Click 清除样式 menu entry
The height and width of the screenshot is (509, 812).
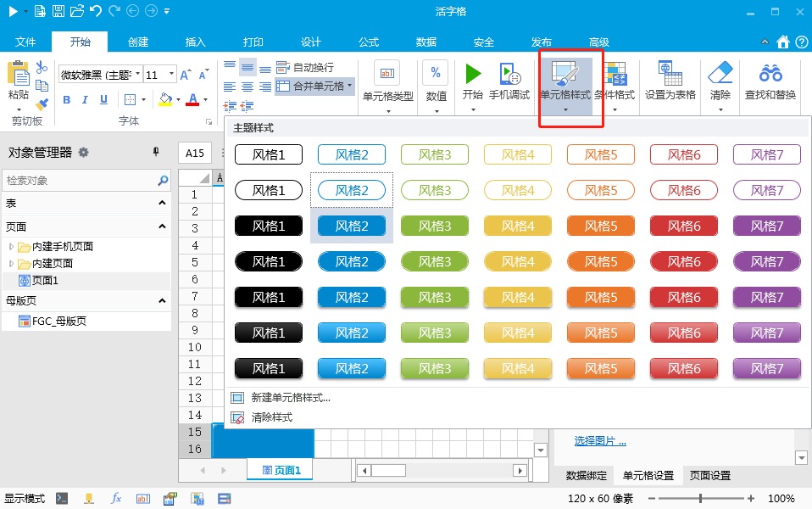point(272,417)
